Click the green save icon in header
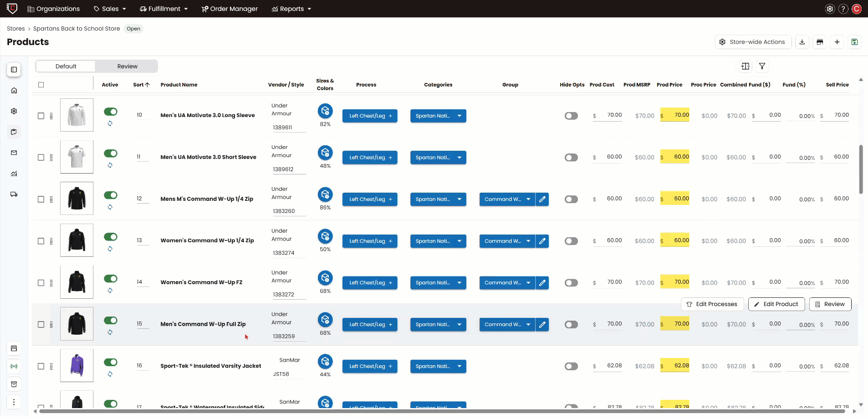868x419 pixels. 854,42
